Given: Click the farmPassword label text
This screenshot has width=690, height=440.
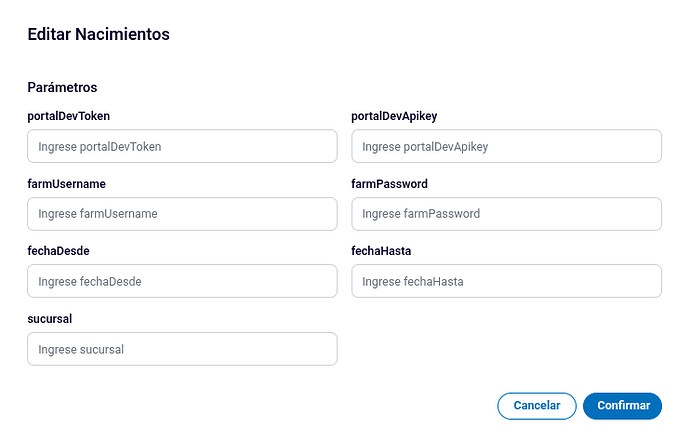Looking at the screenshot, I should pyautogui.click(x=389, y=184).
